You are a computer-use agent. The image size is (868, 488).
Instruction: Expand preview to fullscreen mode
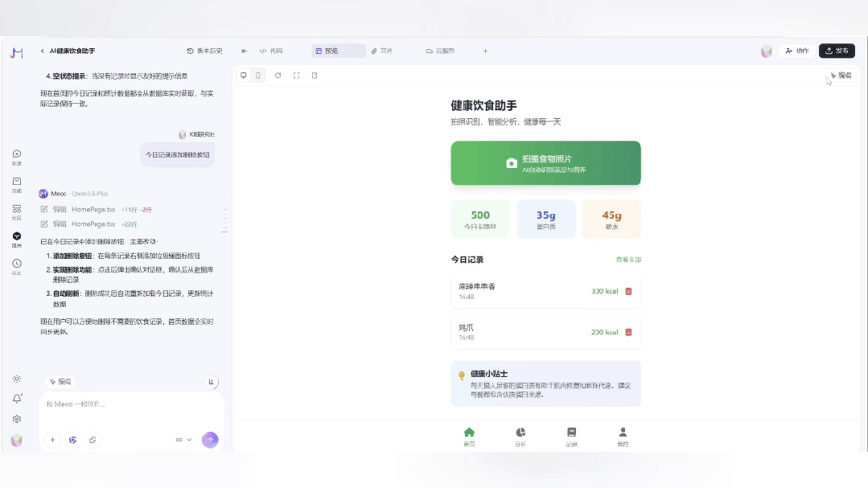tap(296, 75)
